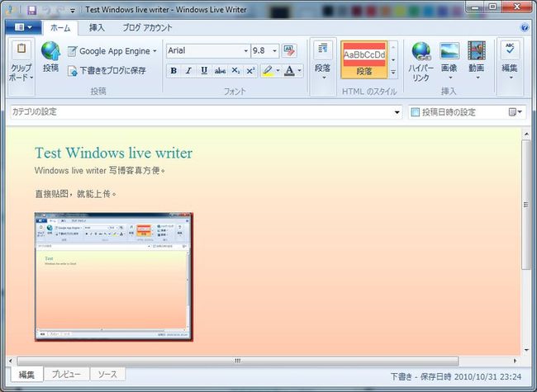
Task: Toggle the 投稿日時の設定 checkbox
Action: [x=415, y=112]
